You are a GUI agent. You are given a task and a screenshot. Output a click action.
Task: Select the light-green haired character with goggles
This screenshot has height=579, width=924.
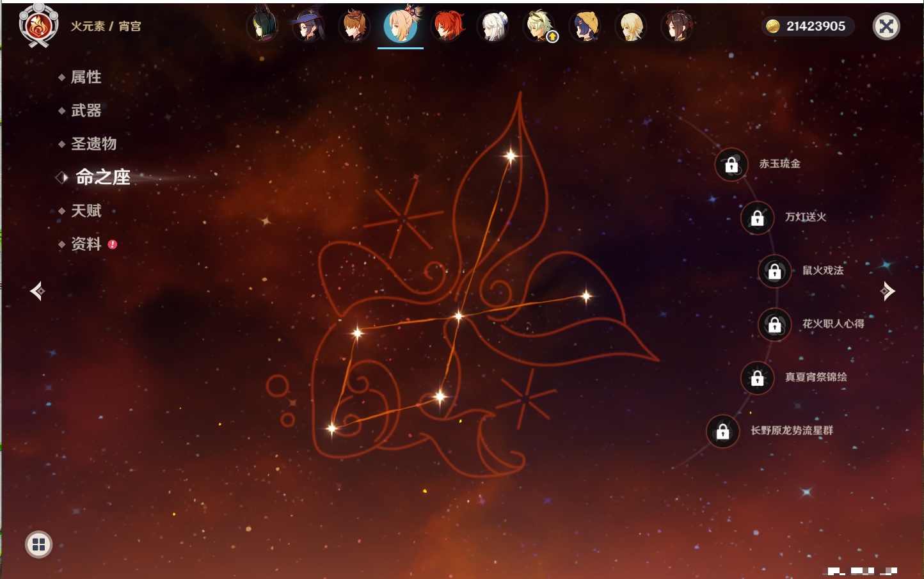(539, 26)
